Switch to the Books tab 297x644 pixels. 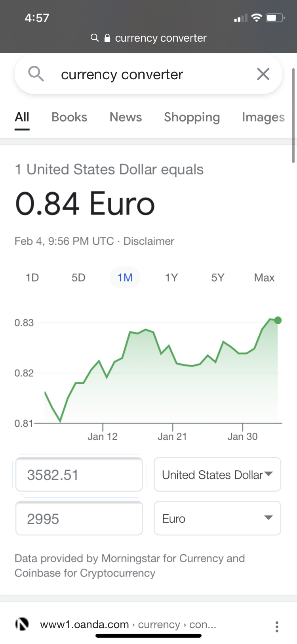[69, 117]
